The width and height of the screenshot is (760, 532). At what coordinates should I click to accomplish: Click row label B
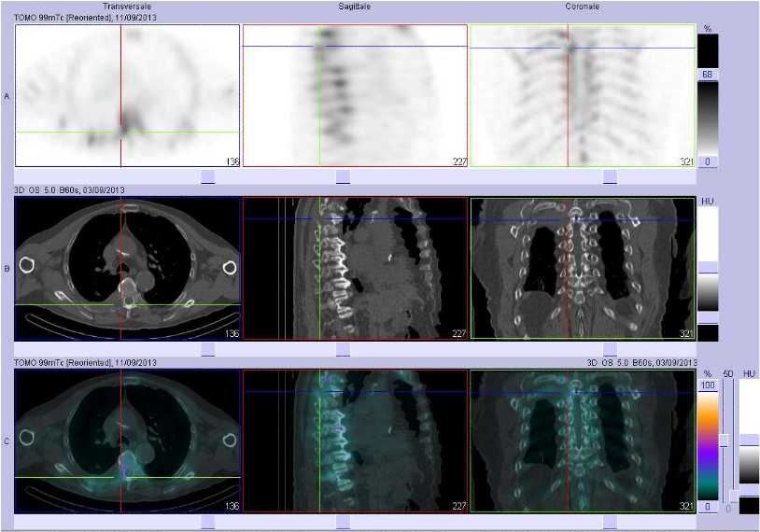7,269
